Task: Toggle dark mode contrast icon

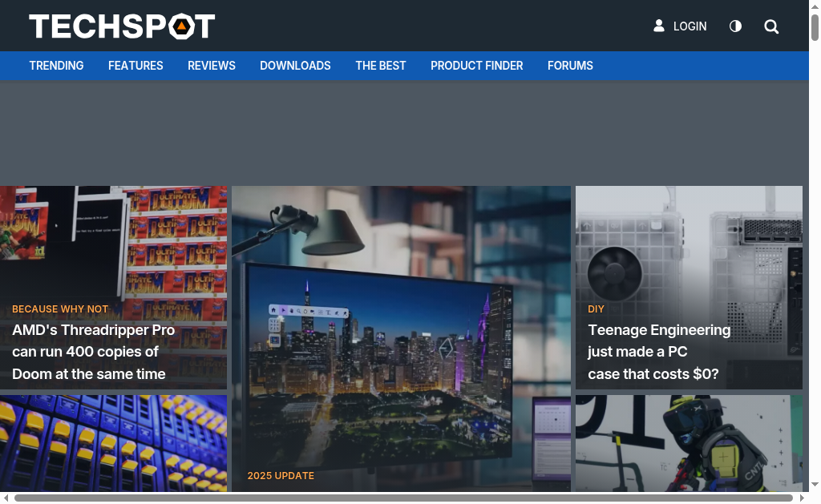Action: pos(735,26)
